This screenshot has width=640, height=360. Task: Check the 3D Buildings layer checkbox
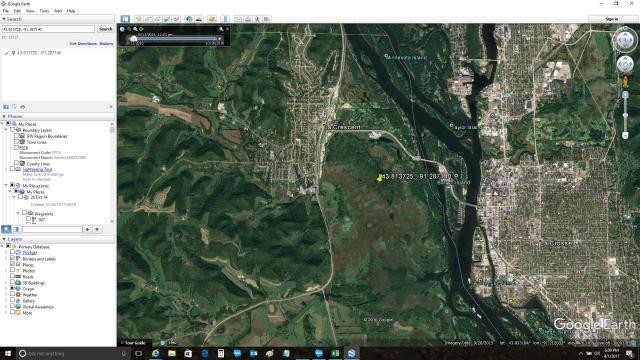coord(12,282)
